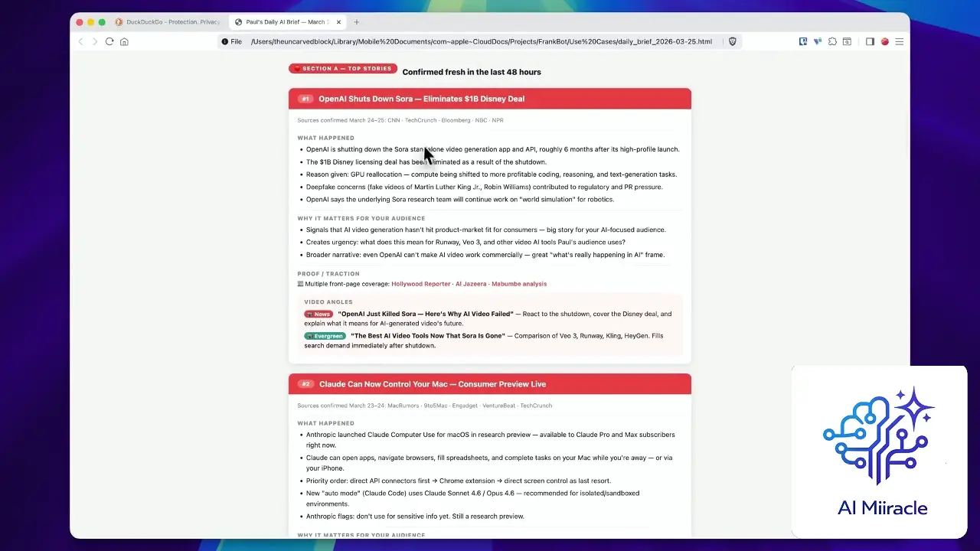Image resolution: width=980 pixels, height=551 pixels.
Task: Open the red profile avatar menu
Action: tap(884, 41)
